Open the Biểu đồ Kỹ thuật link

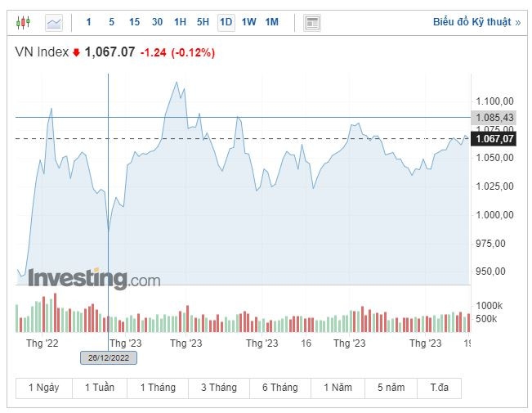[476, 22]
